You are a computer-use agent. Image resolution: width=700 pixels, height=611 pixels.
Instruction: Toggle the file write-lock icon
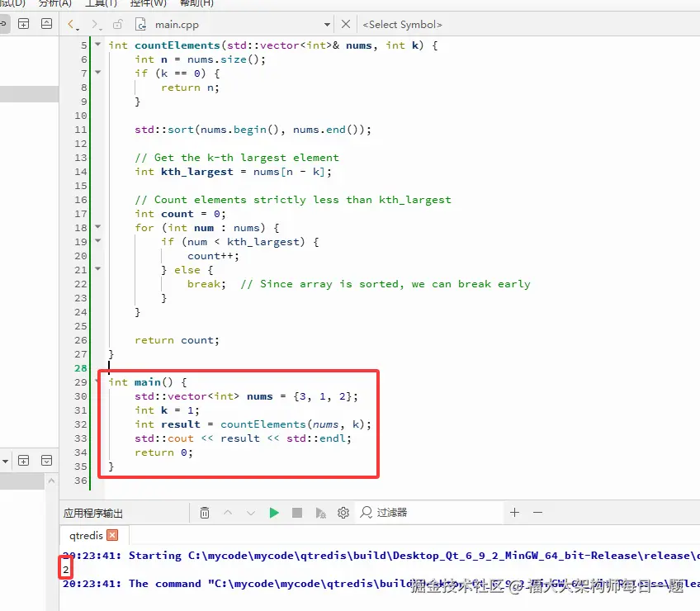pos(118,24)
